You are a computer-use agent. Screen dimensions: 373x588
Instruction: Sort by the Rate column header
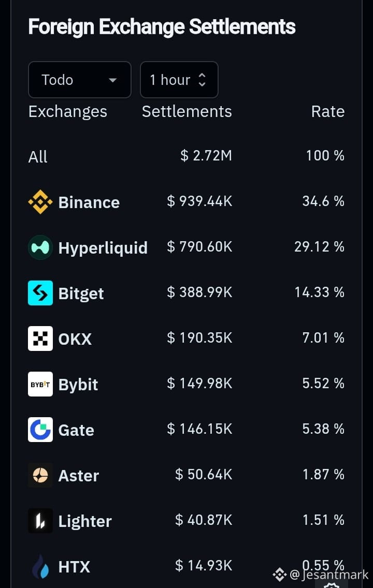point(327,111)
